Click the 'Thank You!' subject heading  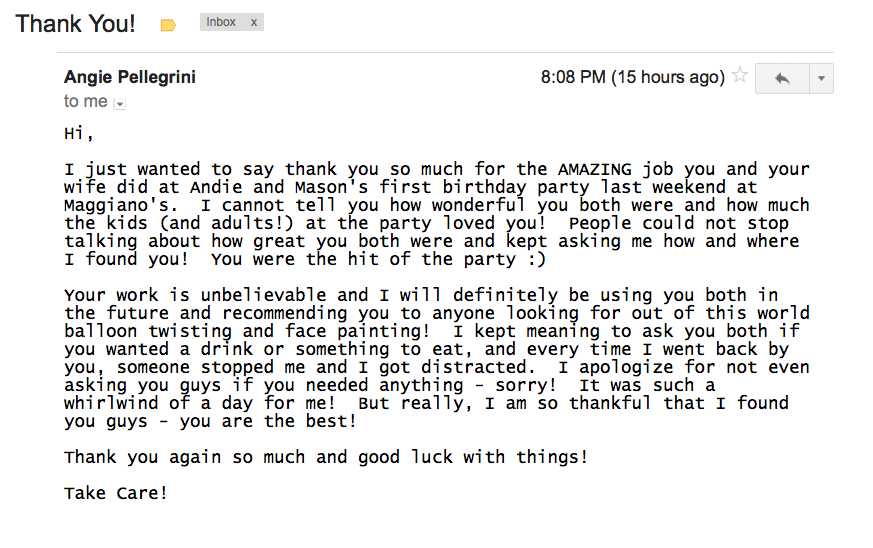[76, 24]
